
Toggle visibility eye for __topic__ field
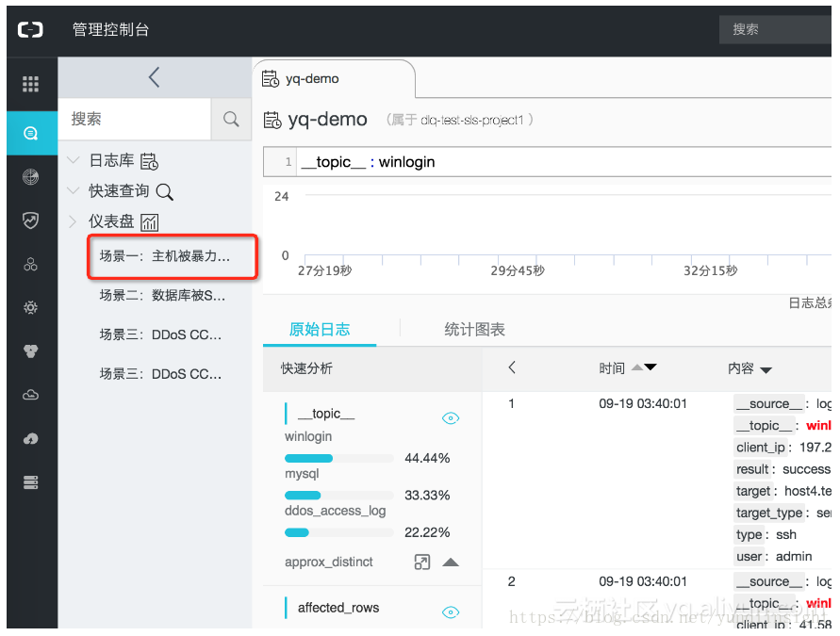point(451,418)
